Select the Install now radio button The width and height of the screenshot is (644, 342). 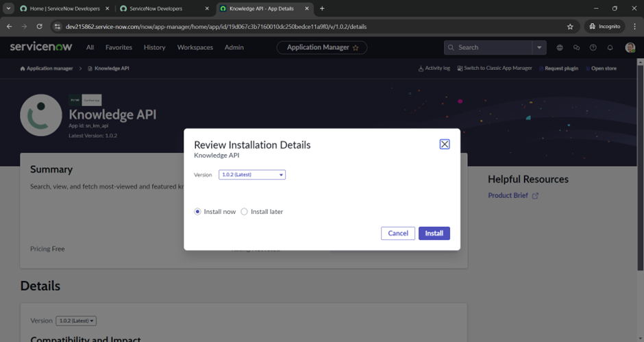[198, 212]
